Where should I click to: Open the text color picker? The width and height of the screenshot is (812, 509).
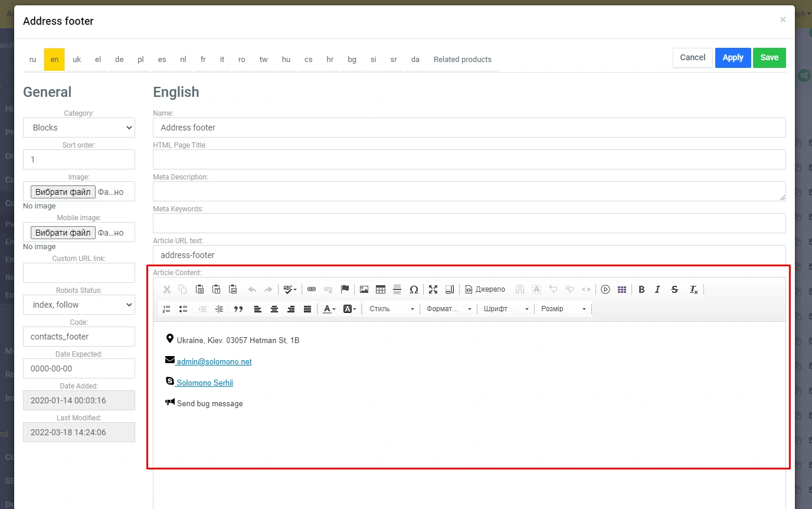pos(329,309)
